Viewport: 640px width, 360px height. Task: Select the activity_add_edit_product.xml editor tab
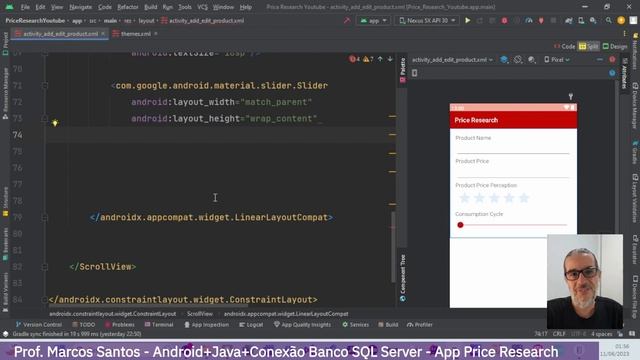(60, 34)
